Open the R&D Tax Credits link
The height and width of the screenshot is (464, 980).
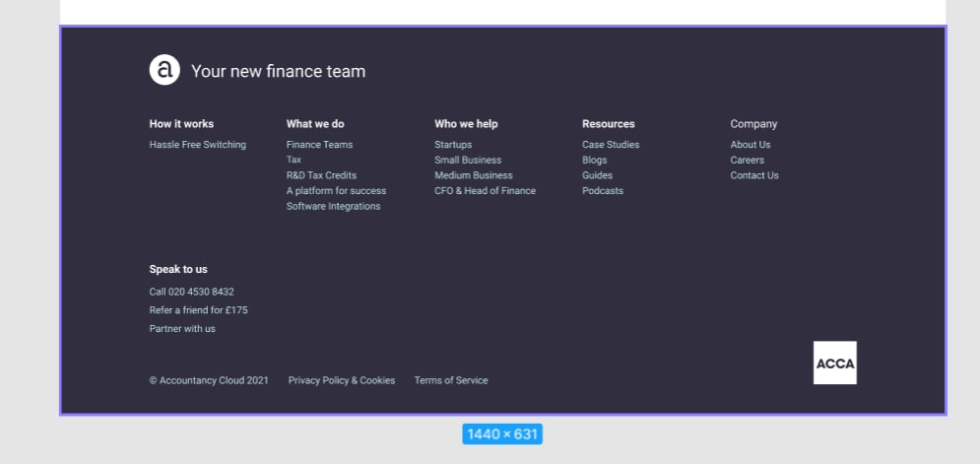coord(321,175)
